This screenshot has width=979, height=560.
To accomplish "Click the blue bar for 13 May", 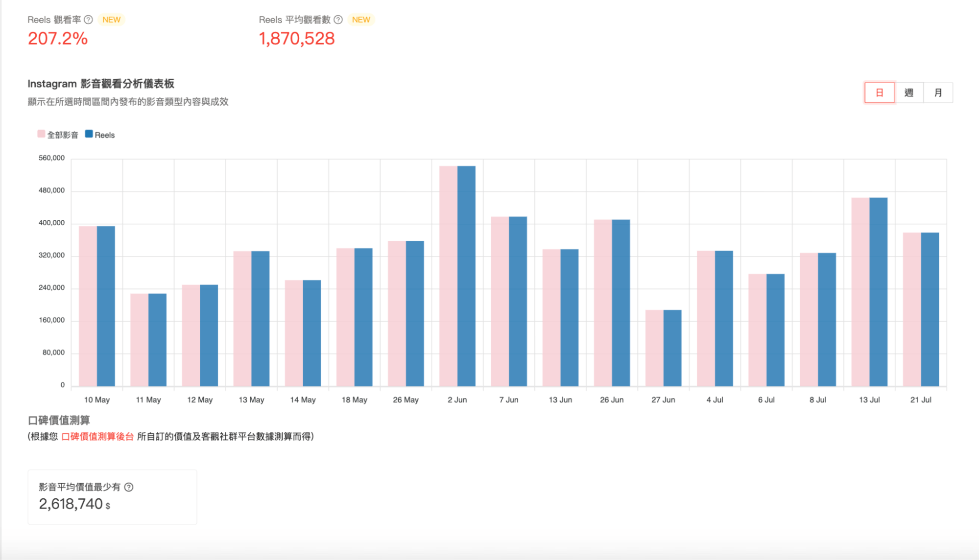I will pos(260,319).
